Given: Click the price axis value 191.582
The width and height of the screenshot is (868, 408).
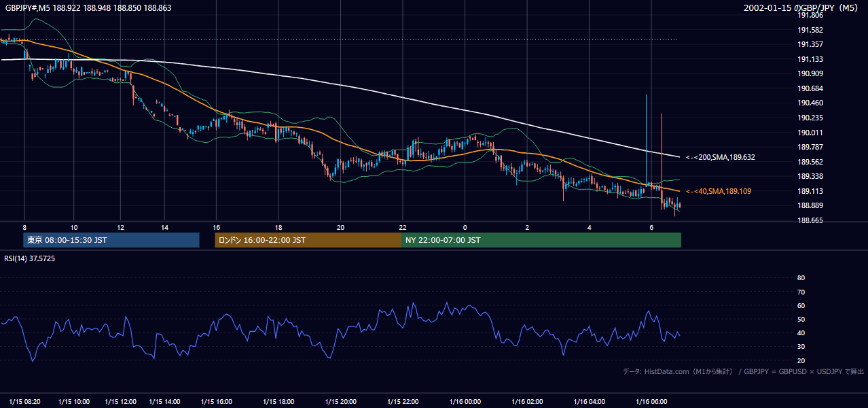Looking at the screenshot, I should point(810,30).
